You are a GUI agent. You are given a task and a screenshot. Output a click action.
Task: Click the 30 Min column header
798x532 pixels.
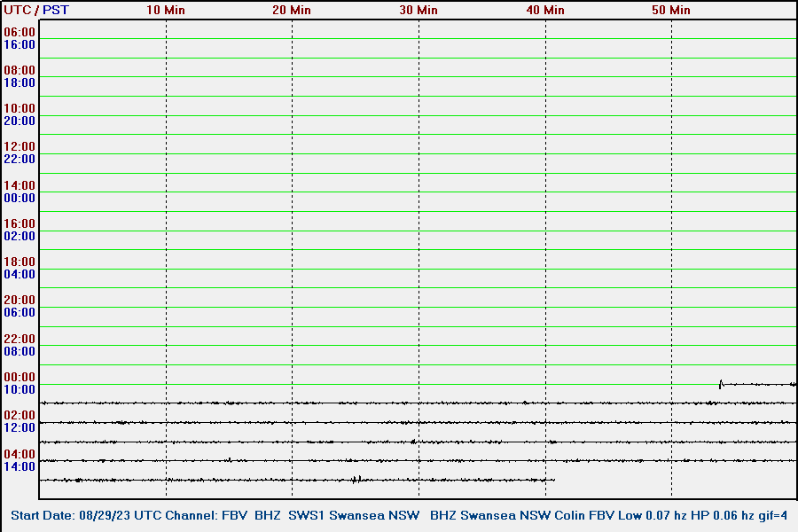[419, 10]
